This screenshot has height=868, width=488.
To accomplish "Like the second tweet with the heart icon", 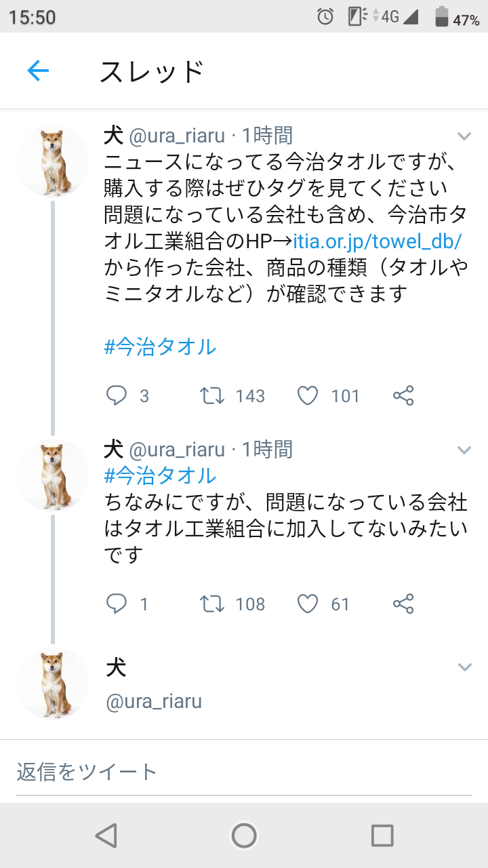I will [x=308, y=604].
